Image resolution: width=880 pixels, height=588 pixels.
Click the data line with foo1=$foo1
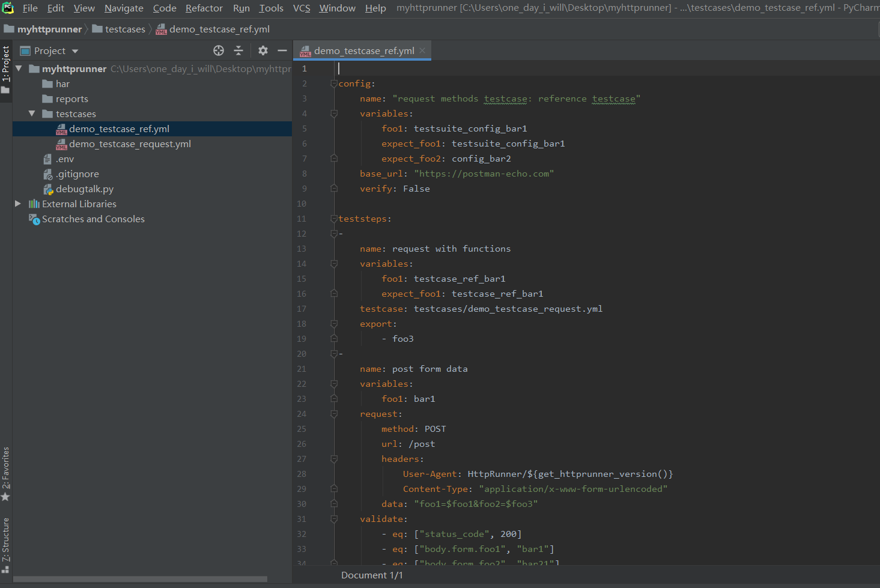tap(460, 504)
